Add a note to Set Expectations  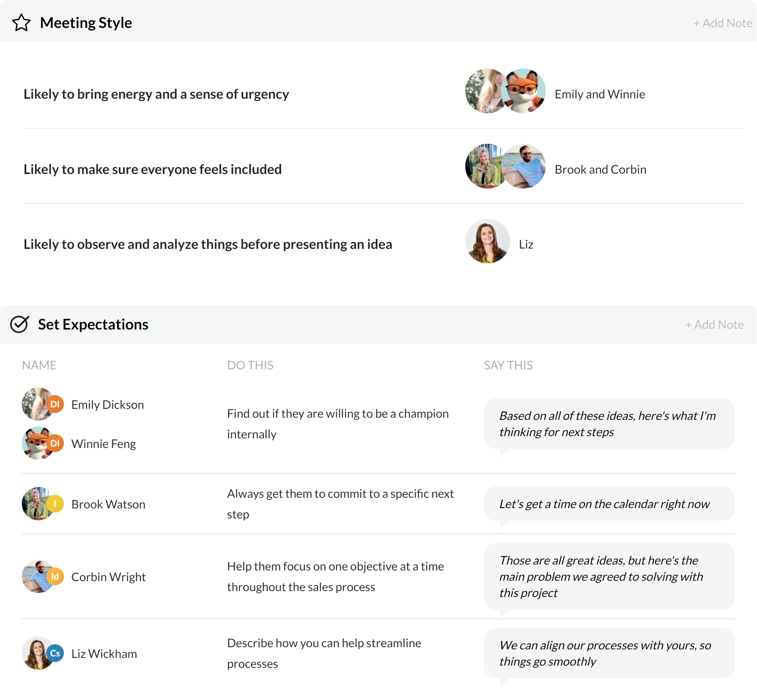714,325
